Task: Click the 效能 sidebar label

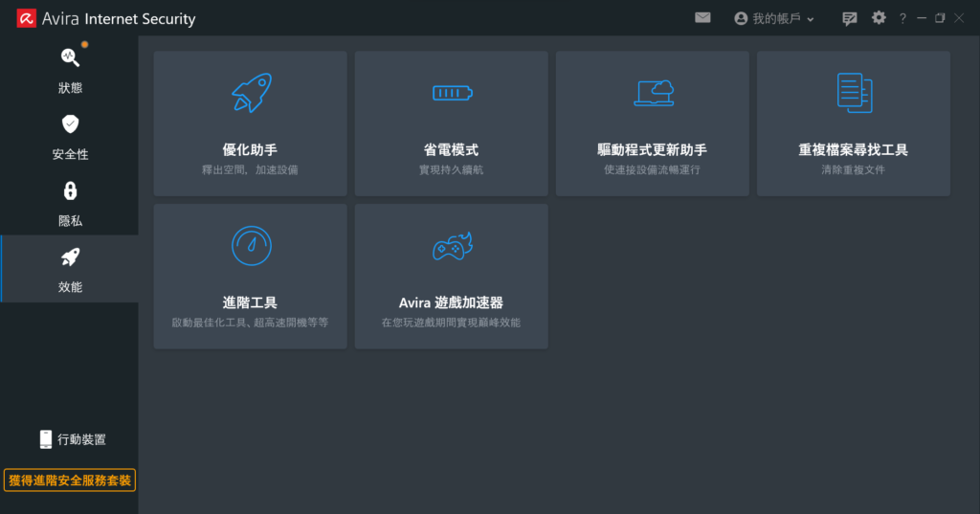Action: [70, 286]
